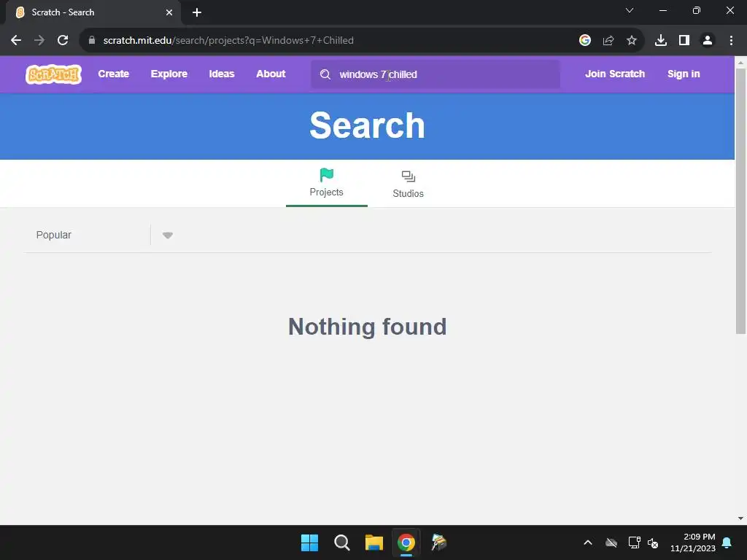Switch to the Studios tab
This screenshot has width=747, height=560.
pos(409,183)
